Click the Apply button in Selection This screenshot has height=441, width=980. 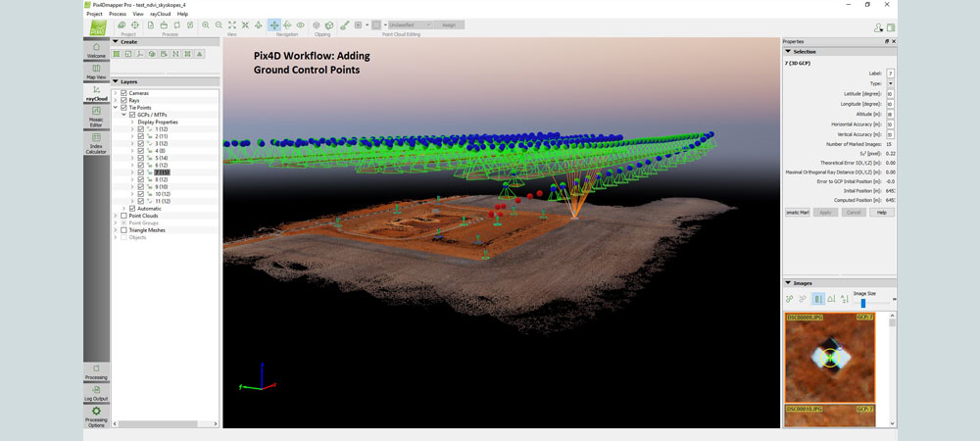click(825, 213)
